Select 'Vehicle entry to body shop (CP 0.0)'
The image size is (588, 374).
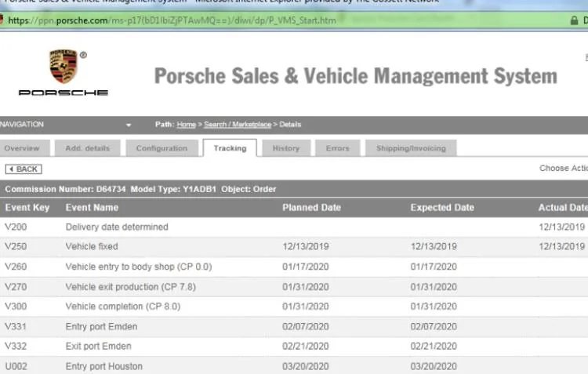coord(139,267)
